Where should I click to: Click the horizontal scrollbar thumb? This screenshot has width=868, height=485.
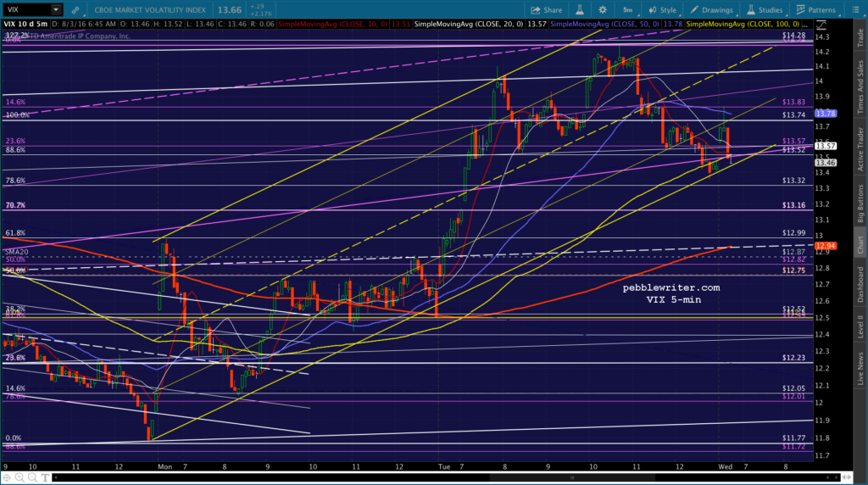[572, 477]
